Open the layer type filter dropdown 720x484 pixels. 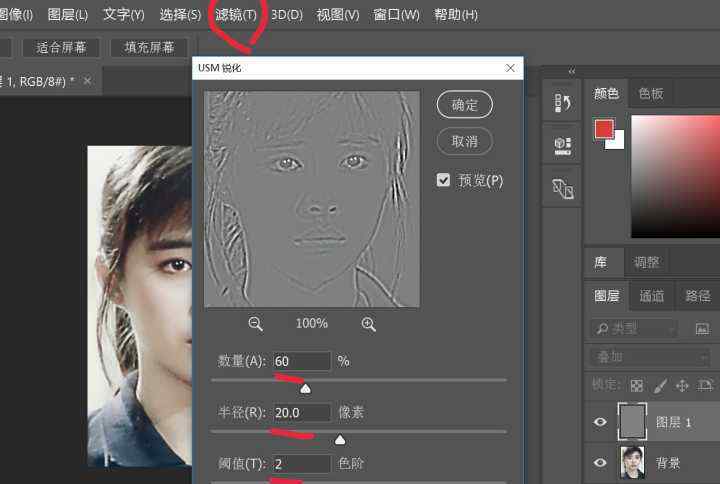(633, 328)
